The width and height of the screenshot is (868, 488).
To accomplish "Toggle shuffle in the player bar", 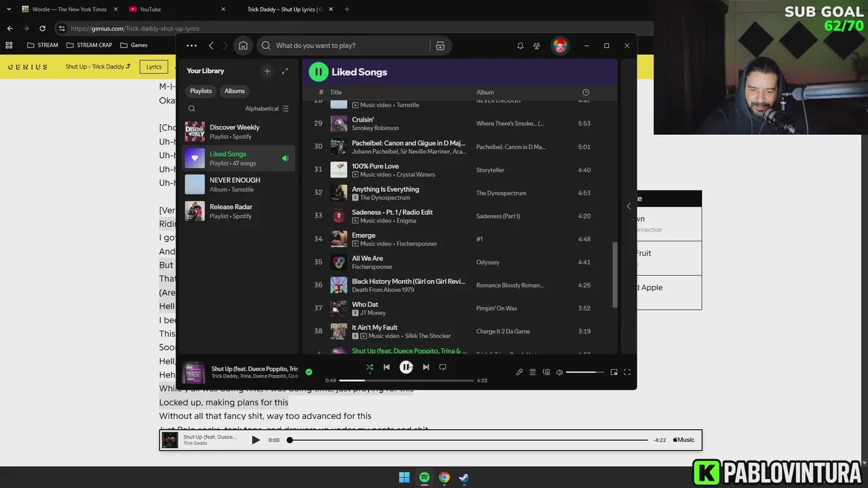I will pyautogui.click(x=370, y=367).
